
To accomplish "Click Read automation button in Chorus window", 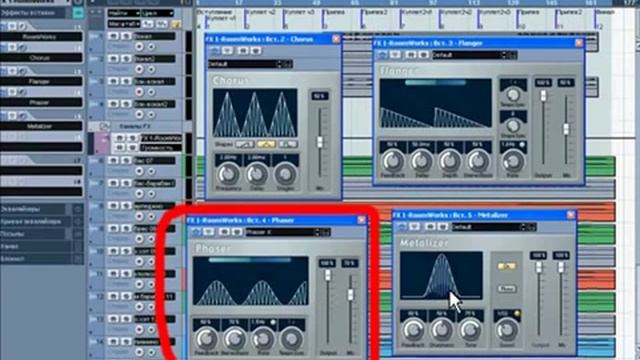I will coord(243,51).
